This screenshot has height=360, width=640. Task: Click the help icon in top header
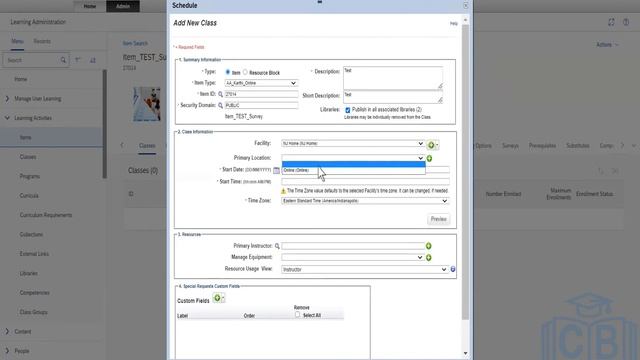(626, 22)
